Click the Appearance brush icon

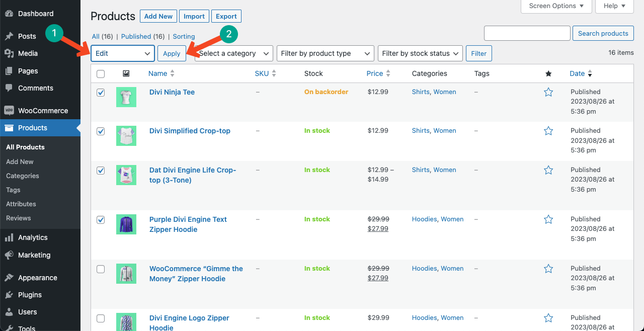point(9,278)
